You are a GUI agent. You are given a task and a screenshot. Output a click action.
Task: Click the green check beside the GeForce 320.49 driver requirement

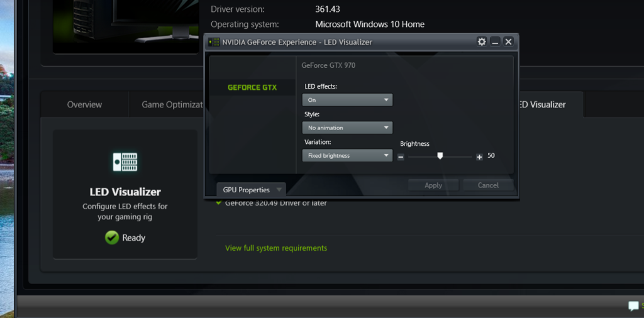(x=218, y=202)
